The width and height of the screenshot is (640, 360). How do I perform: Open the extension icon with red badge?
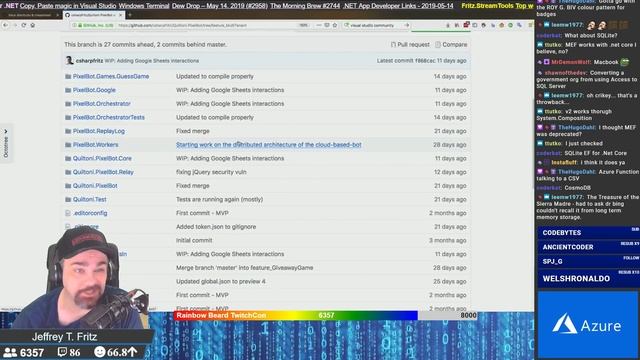[x=466, y=25]
